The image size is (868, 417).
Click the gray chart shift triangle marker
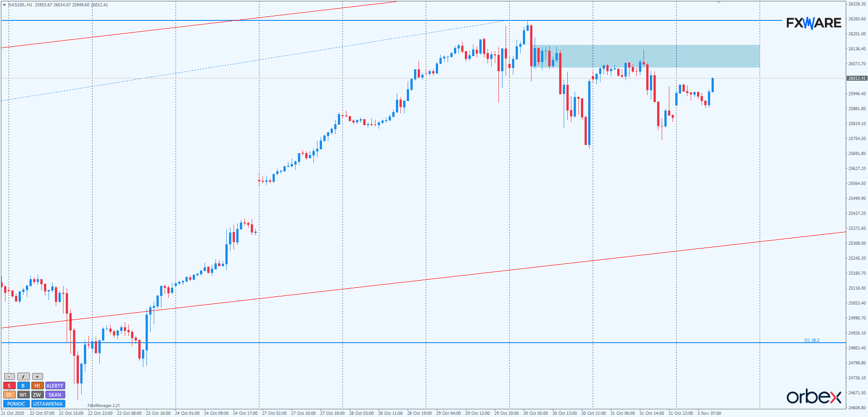(718, 3)
